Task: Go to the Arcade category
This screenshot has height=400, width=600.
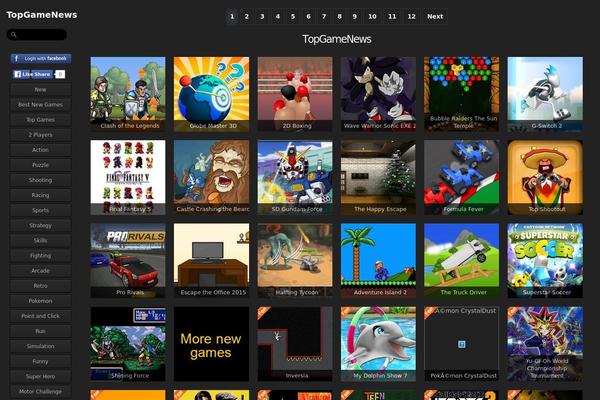Action: click(40, 271)
